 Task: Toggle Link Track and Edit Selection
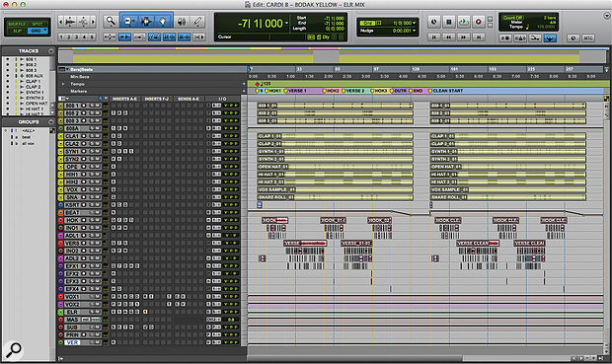pyautogui.click(x=185, y=37)
